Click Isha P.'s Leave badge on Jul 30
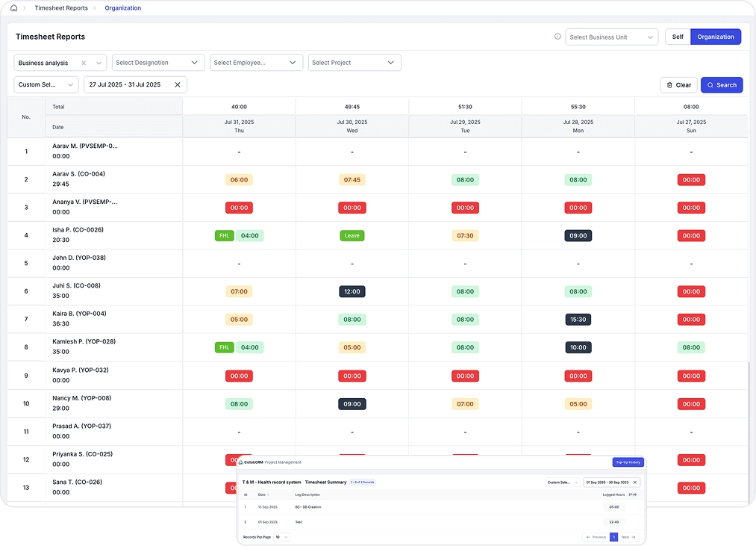This screenshot has width=756, height=546. 352,235
